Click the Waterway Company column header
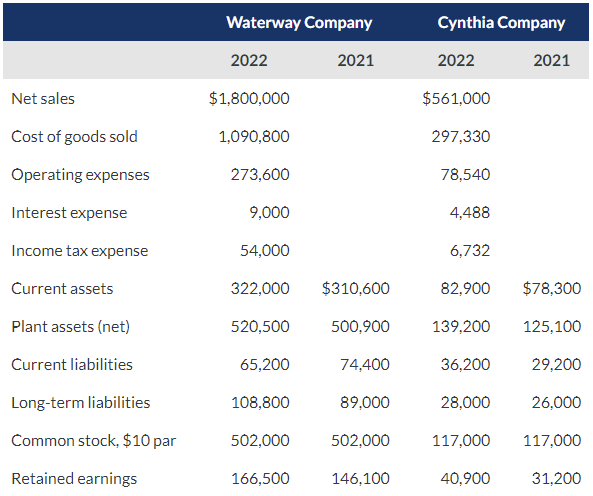This screenshot has height=496, width=593. (x=299, y=23)
